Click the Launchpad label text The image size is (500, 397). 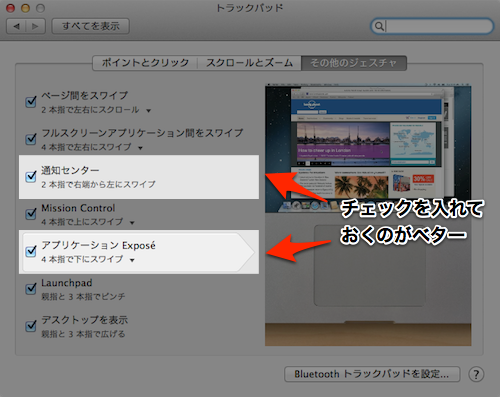67,283
